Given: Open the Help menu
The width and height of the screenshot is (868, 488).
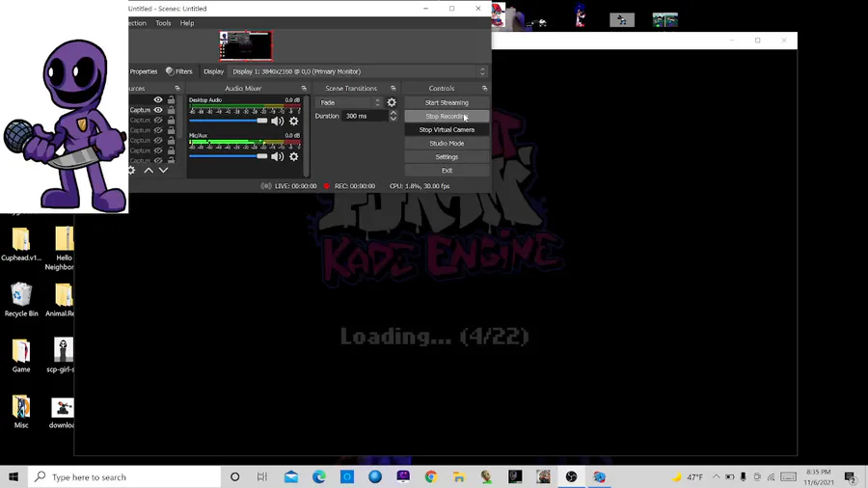Looking at the screenshot, I should [x=187, y=23].
